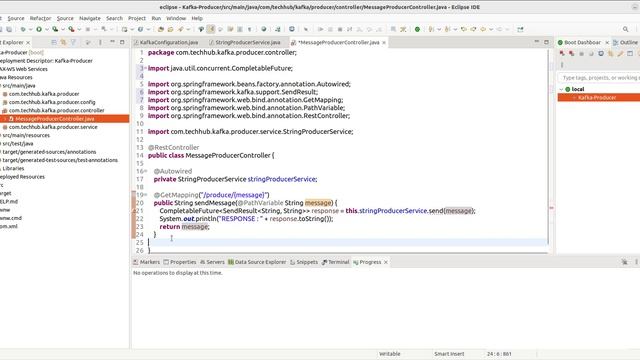
Task: Click the New Java Class icon in the toolbar
Action: 140,29
